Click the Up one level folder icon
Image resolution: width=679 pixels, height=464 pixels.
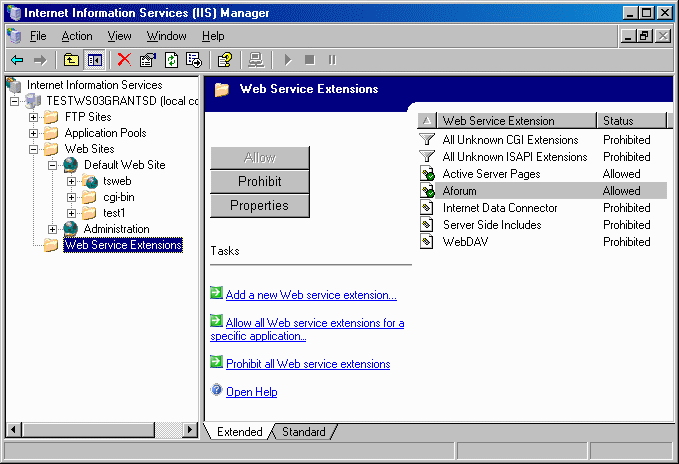click(71, 60)
